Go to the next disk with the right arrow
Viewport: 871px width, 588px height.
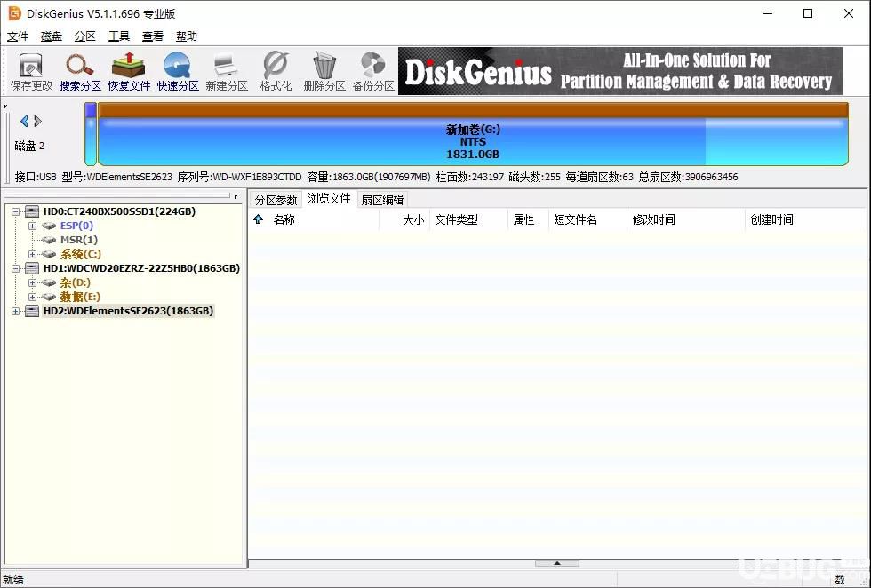(x=37, y=121)
